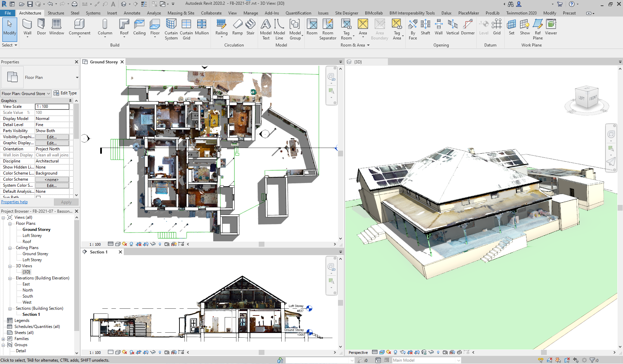The image size is (623, 364).
Task: Expand the Families node in Project Browser
Action: 3,339
